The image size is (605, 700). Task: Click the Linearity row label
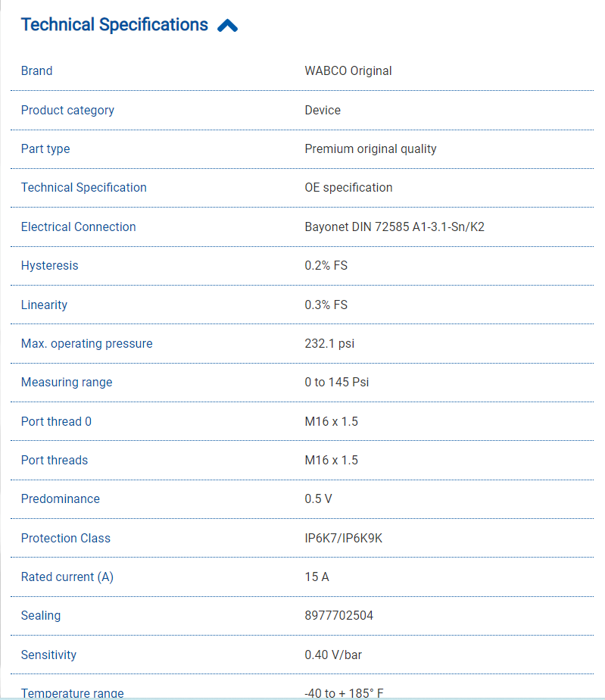[44, 305]
